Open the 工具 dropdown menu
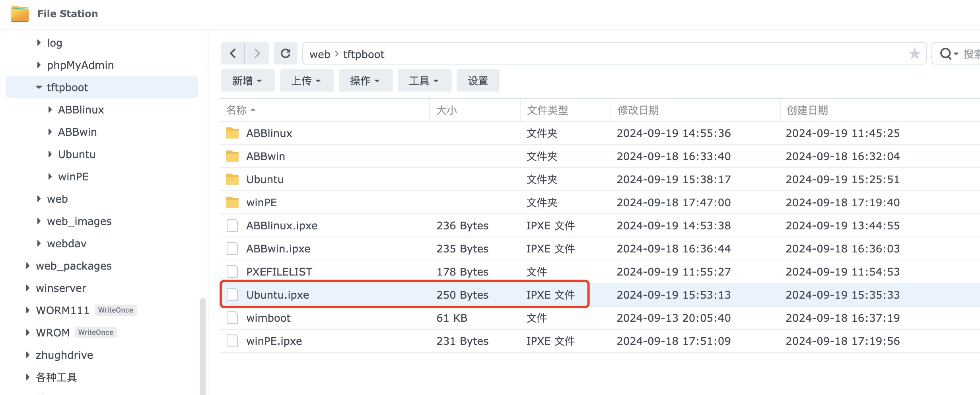 [424, 80]
